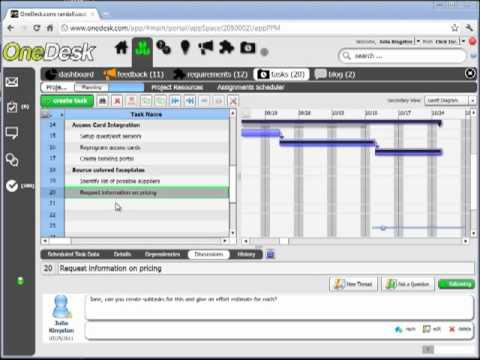Viewport: 480px width, 360px height.
Task: Open the envelope messages icon in sidebar
Action: pyautogui.click(x=12, y=82)
